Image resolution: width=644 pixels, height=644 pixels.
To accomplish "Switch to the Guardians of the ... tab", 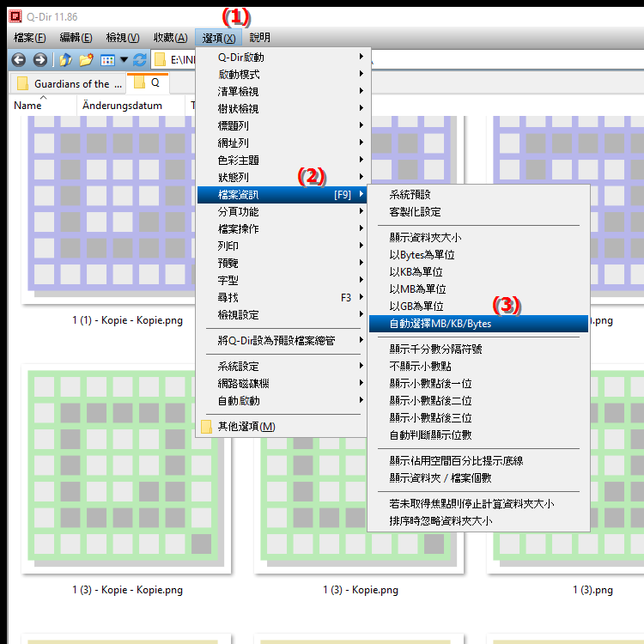I will pos(68,84).
